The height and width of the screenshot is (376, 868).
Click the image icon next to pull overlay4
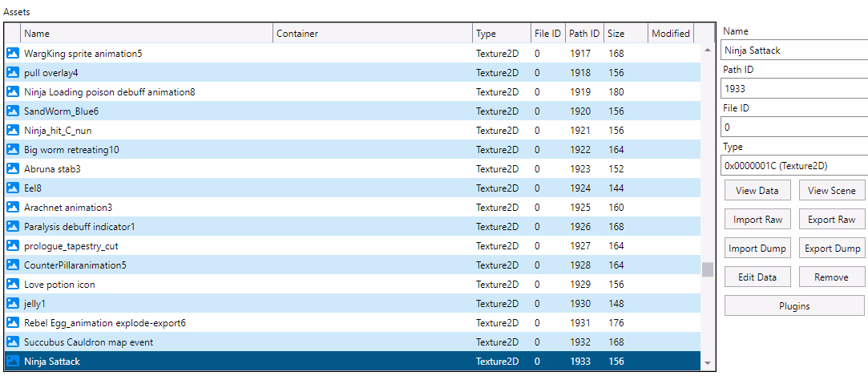pos(12,73)
